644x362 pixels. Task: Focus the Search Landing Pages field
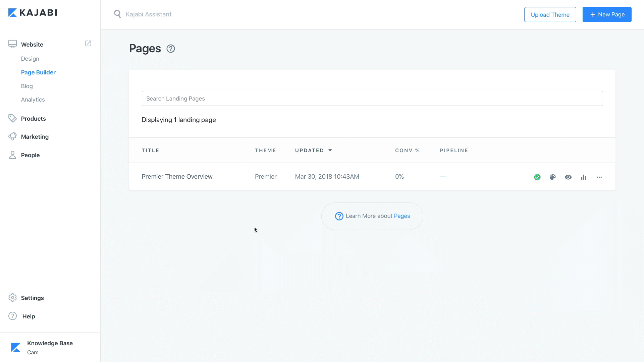[372, 98]
